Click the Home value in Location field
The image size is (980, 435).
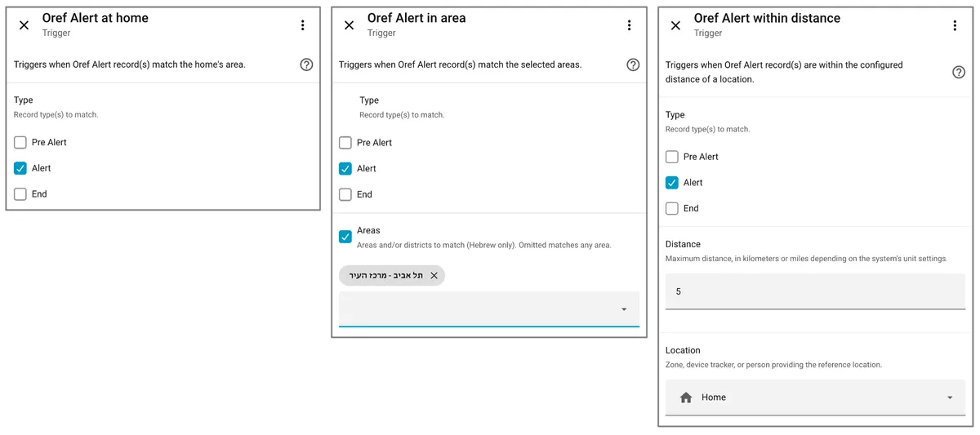(714, 397)
